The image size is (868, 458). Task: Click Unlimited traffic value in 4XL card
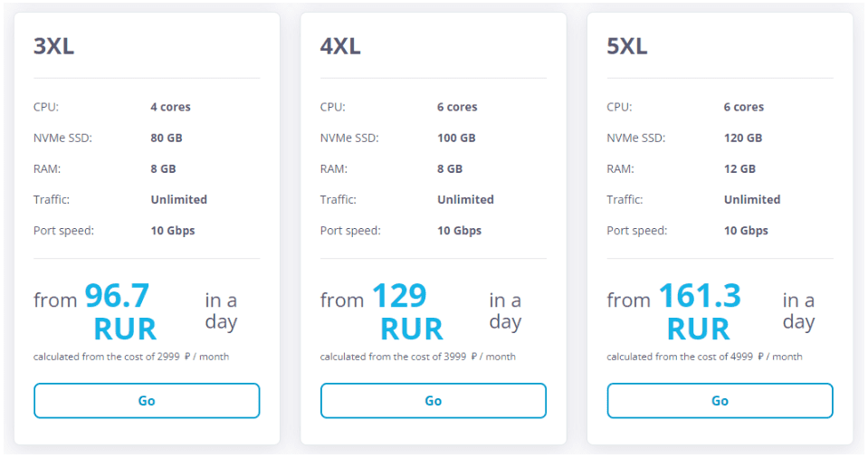pos(465,199)
